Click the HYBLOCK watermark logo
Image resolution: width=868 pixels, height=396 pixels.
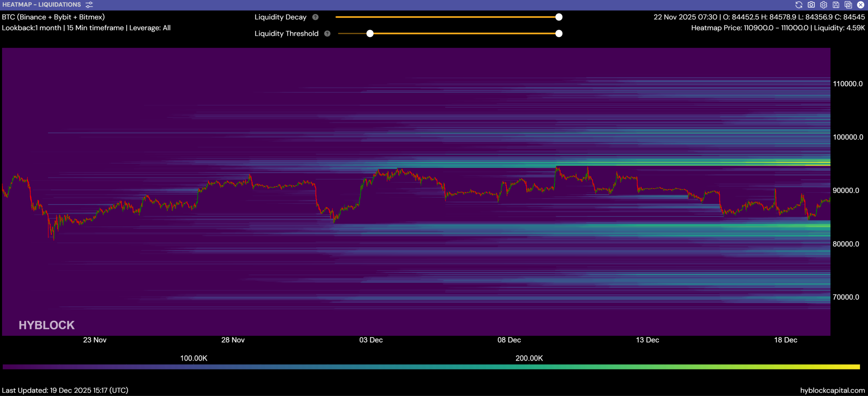(47, 325)
